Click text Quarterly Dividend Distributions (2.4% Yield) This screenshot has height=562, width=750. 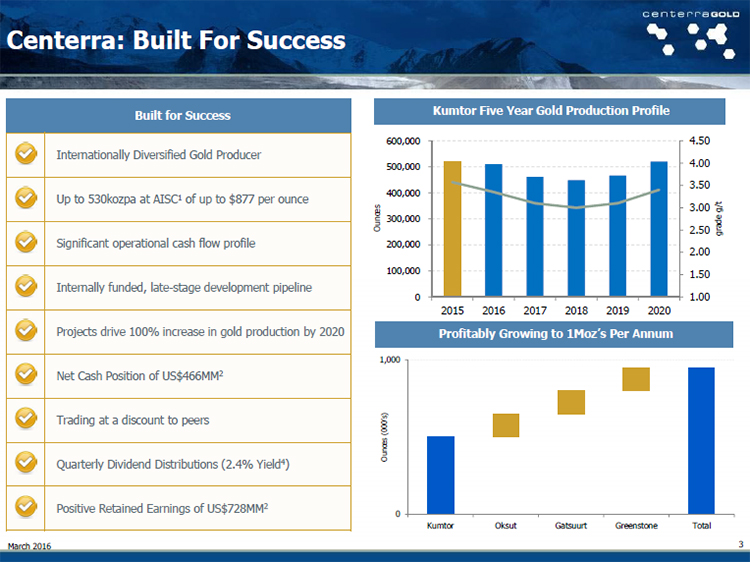[x=173, y=464]
